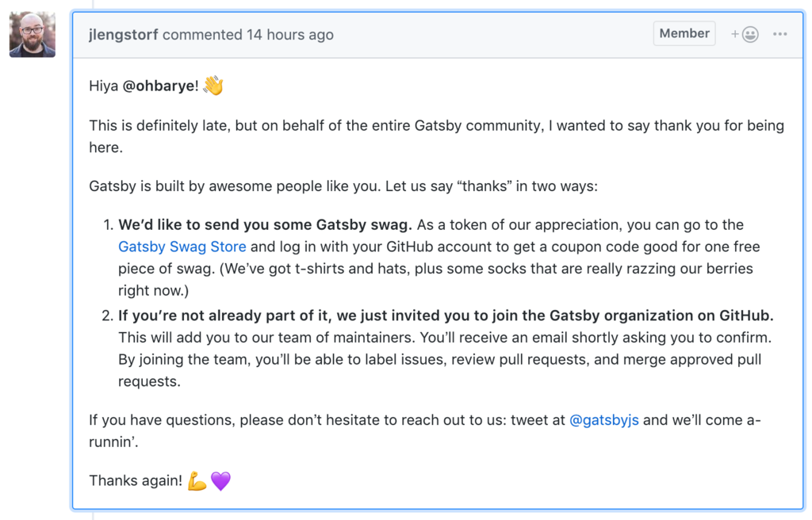Viewport: 812px width, 520px height.
Task: Click the waving hand emoji
Action: click(213, 86)
